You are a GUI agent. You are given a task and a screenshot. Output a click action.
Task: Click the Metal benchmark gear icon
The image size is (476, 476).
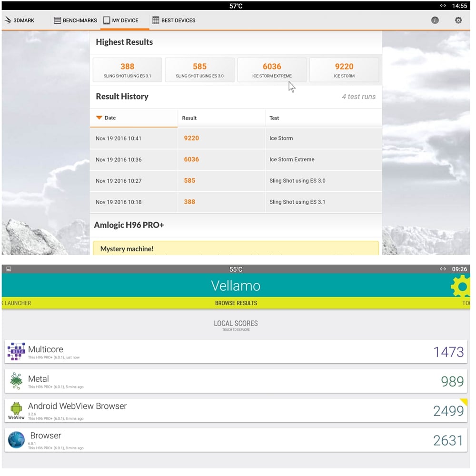click(x=16, y=381)
